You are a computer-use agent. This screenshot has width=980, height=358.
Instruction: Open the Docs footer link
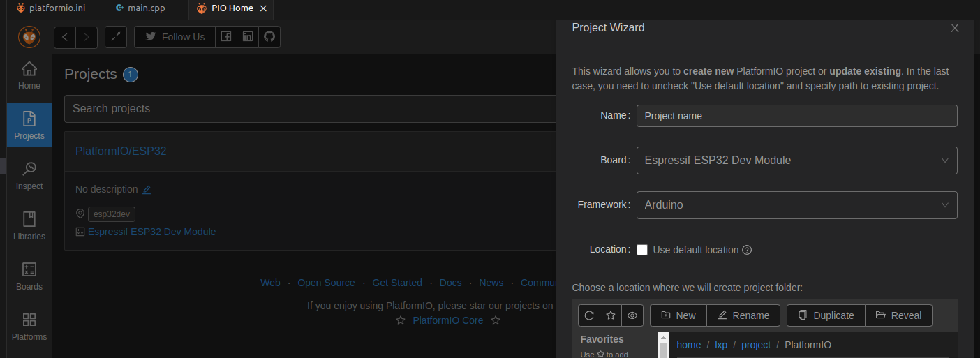[451, 283]
